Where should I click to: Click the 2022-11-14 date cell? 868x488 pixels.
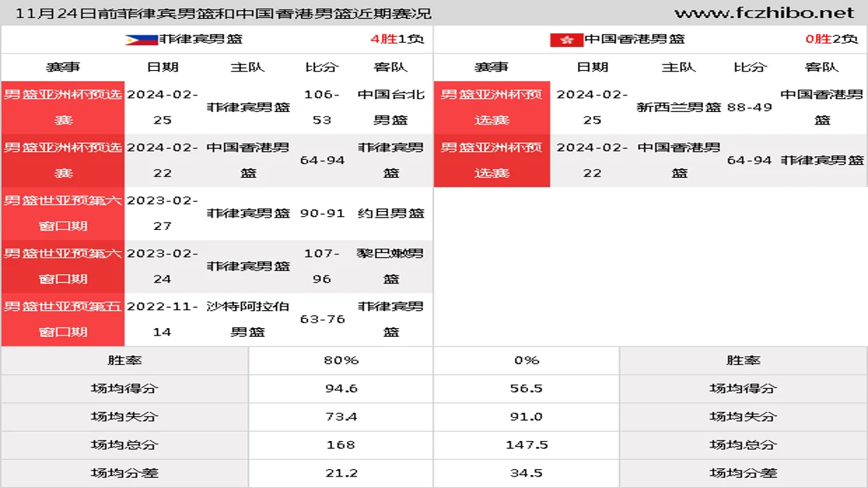163,319
